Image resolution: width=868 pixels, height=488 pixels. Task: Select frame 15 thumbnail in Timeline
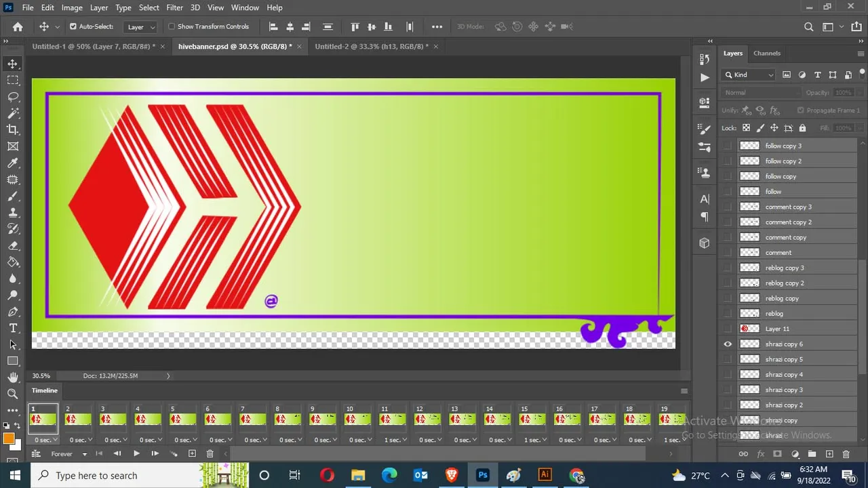[533, 418]
